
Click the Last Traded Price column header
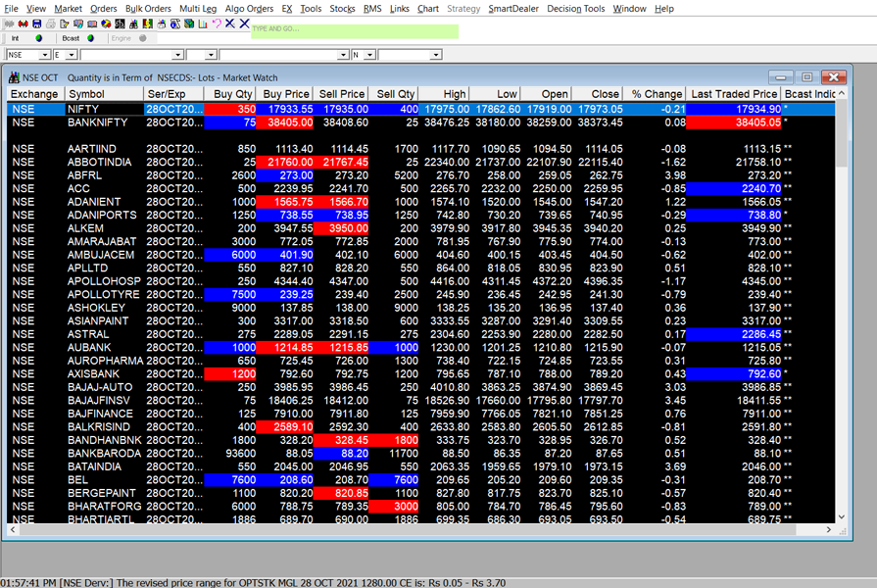coord(732,94)
